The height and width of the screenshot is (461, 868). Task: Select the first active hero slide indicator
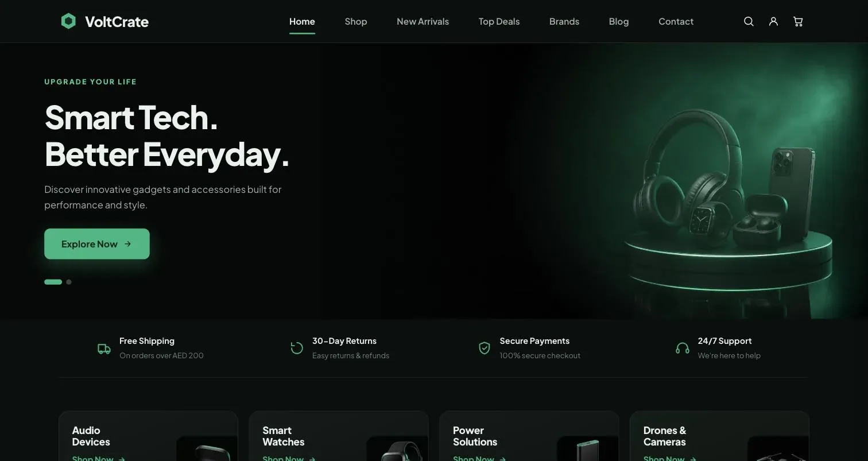pyautogui.click(x=53, y=282)
